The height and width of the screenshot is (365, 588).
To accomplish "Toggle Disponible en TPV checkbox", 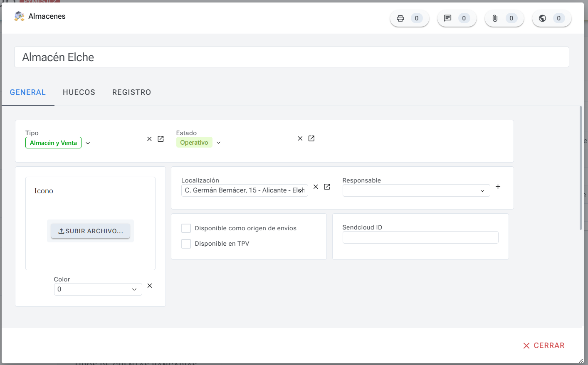I will point(186,244).
